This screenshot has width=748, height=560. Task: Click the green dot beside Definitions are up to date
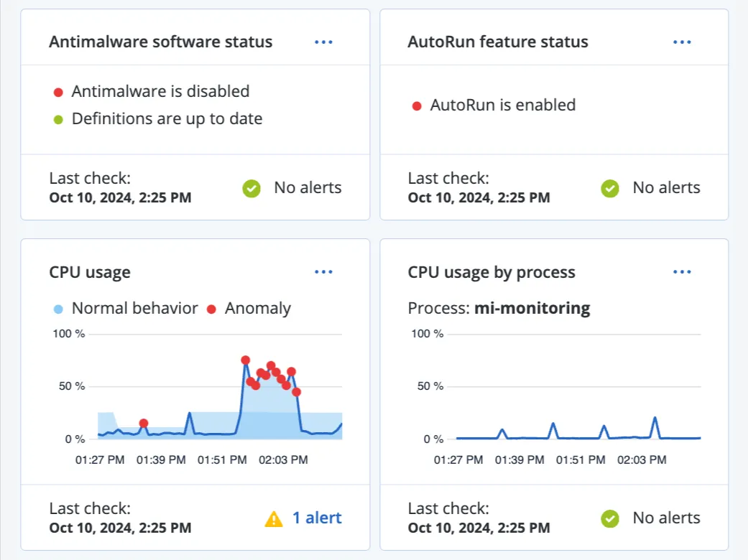point(58,119)
